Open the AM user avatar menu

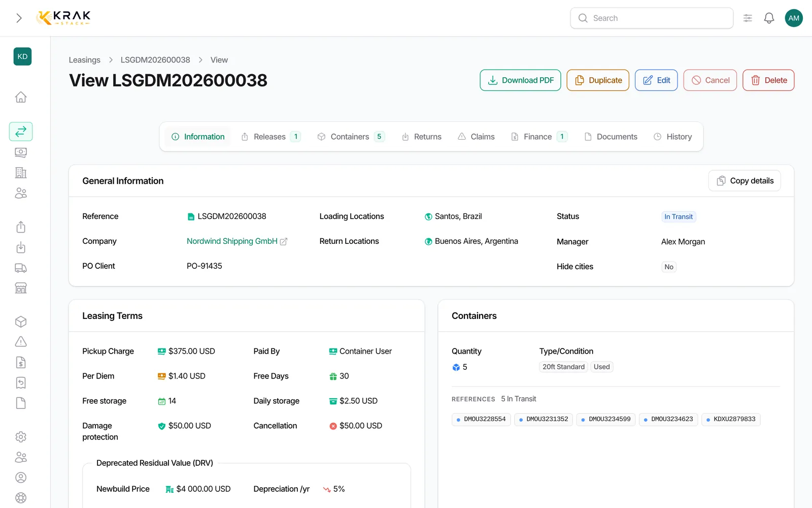tap(794, 18)
